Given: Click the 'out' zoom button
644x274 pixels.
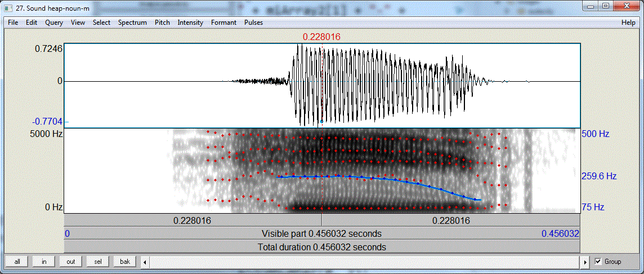Looking at the screenshot, I should point(70,262).
